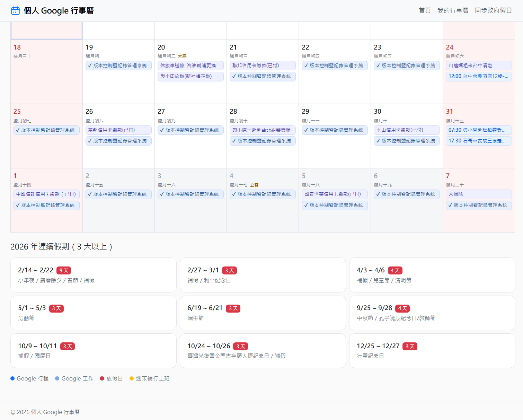
Task: Open 版本控制 event on the 25th
Action: tap(46, 130)
